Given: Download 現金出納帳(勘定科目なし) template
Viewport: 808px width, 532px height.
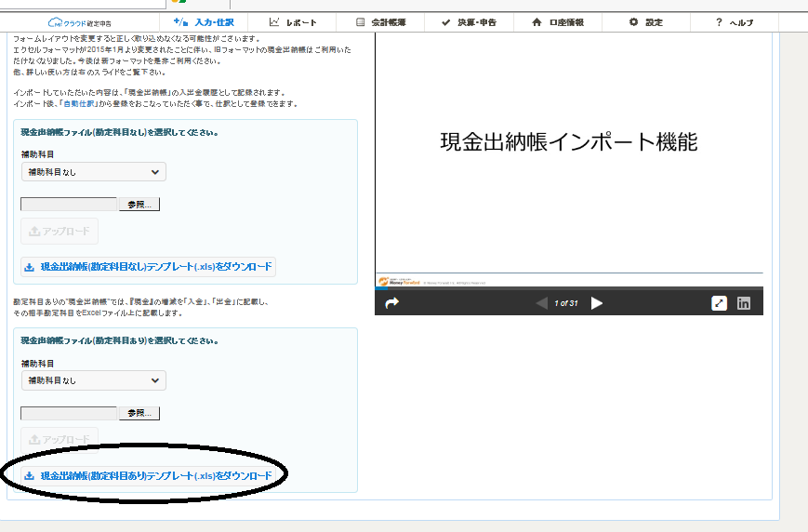Looking at the screenshot, I should tap(149, 267).
